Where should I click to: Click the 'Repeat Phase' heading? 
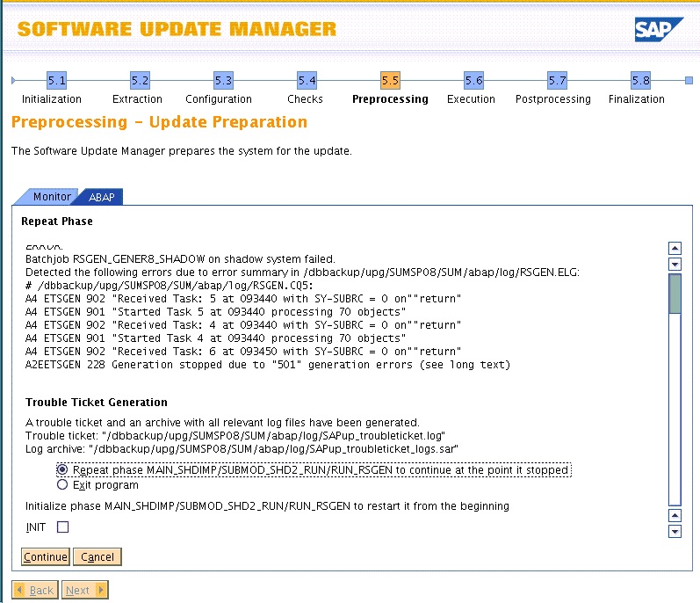pyautogui.click(x=57, y=222)
